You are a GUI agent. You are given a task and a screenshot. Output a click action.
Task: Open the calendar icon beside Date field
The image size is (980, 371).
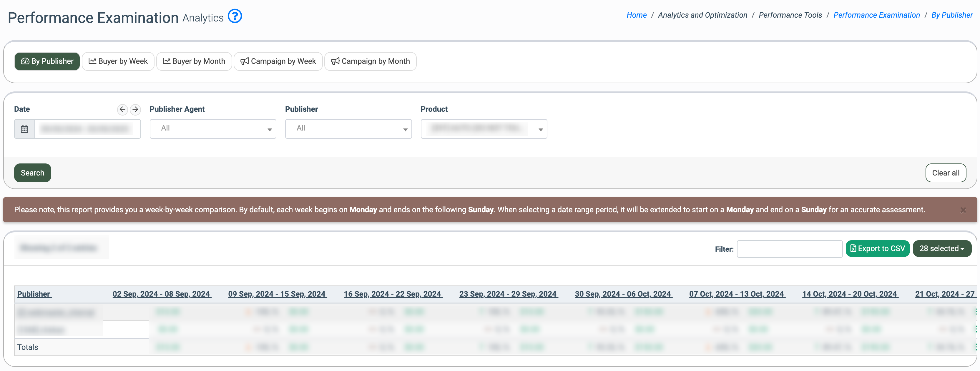coord(24,129)
